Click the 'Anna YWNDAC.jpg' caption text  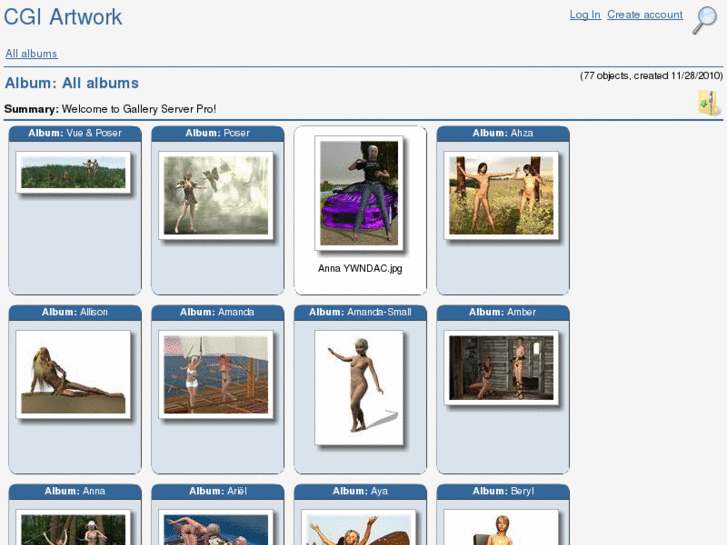[x=360, y=269]
